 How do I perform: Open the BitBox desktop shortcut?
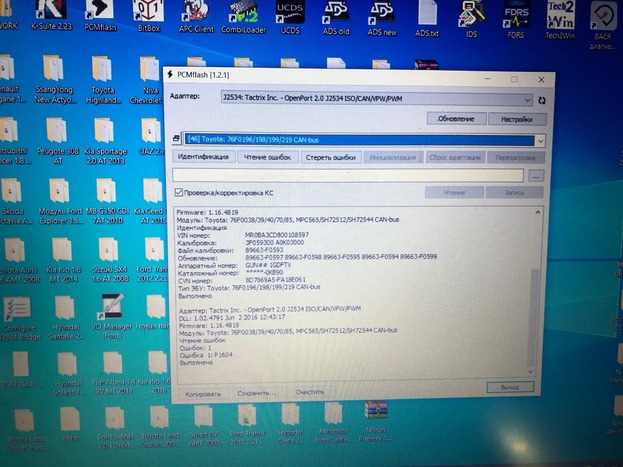click(148, 14)
